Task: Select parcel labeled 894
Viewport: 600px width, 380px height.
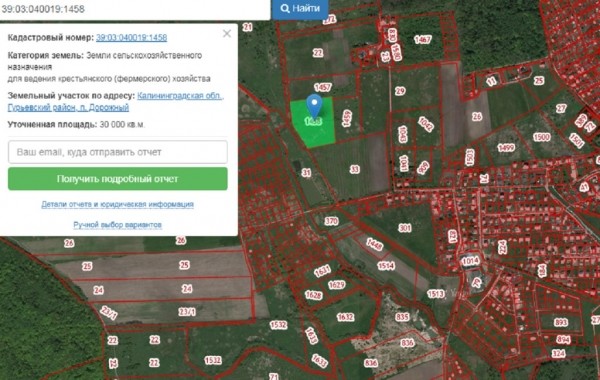Action: pos(563,339)
